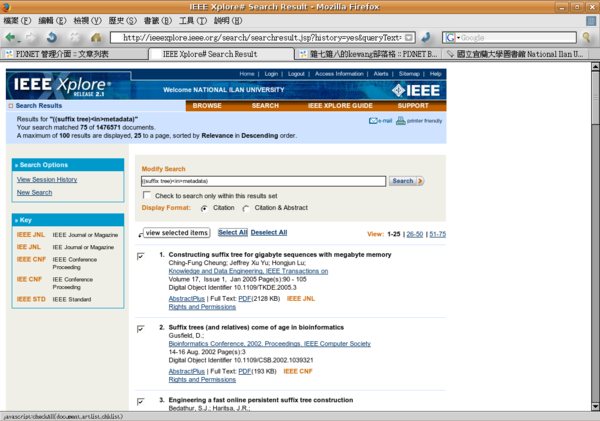The image size is (600, 421).
Task: Switch to the PIXNET 管理介面 tab
Action: click(x=75, y=54)
